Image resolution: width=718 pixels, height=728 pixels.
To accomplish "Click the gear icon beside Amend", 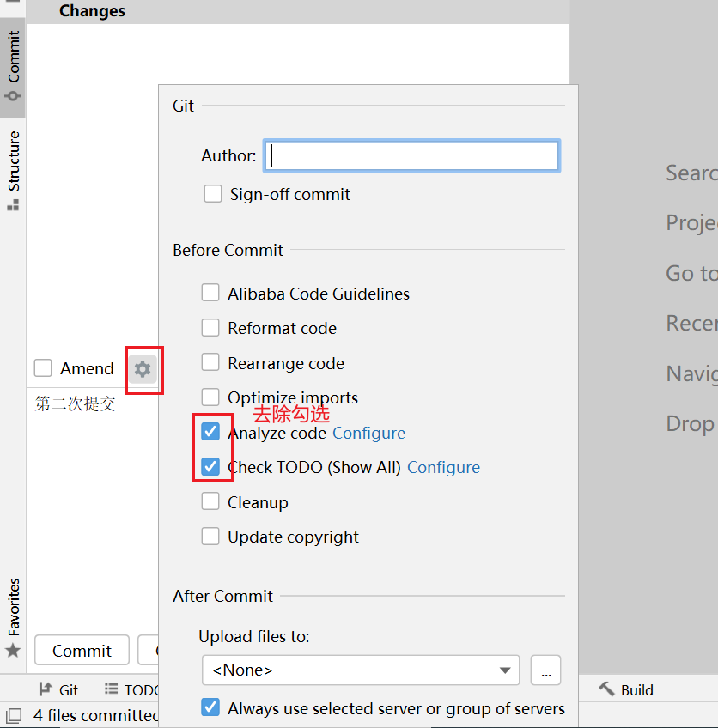I will (143, 369).
